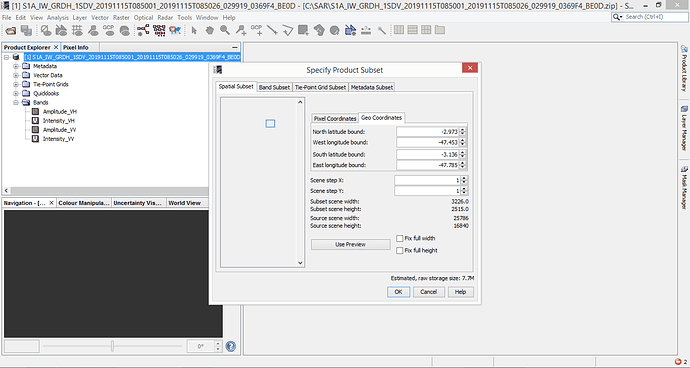
Task: Click the GCP placing tool icon
Action: click(x=256, y=30)
